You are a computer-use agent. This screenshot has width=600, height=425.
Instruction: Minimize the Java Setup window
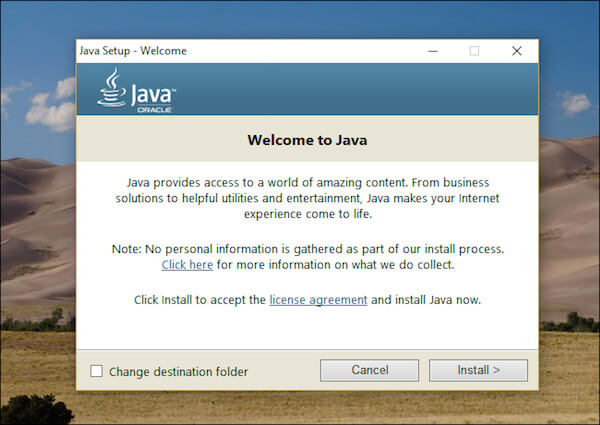pos(433,51)
